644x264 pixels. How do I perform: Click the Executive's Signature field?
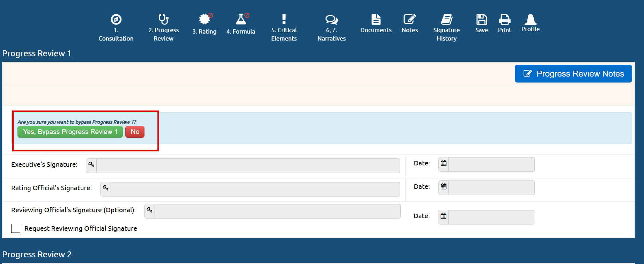(248, 166)
